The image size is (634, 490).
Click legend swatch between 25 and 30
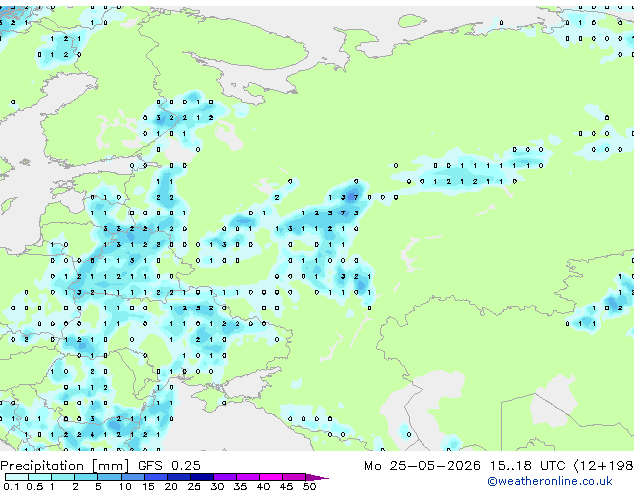tap(201, 477)
